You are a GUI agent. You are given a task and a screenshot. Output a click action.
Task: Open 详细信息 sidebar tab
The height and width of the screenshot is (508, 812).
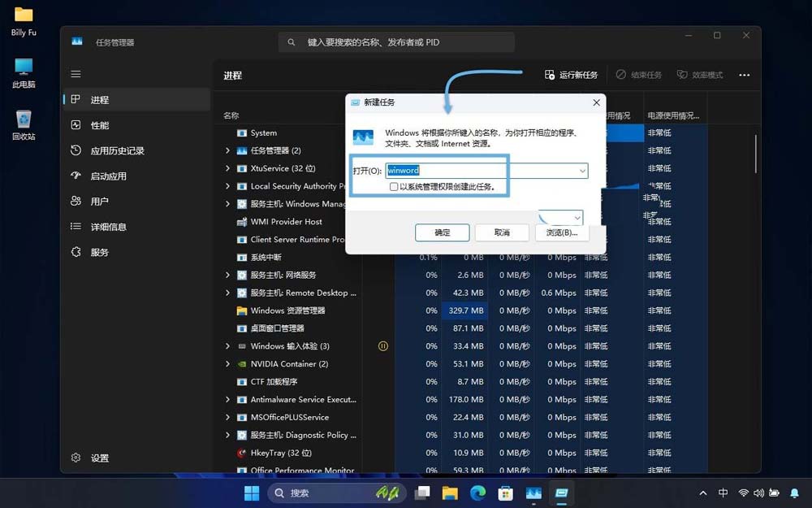[x=137, y=227]
